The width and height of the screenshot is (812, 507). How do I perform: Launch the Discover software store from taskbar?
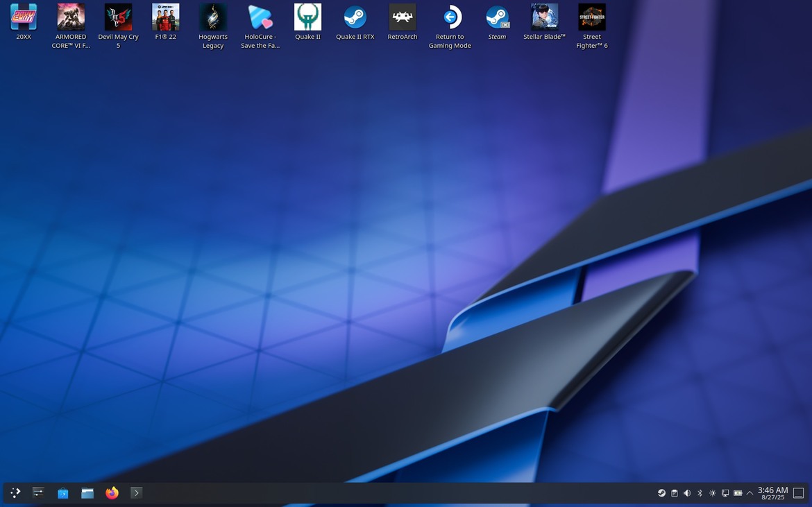(x=63, y=493)
